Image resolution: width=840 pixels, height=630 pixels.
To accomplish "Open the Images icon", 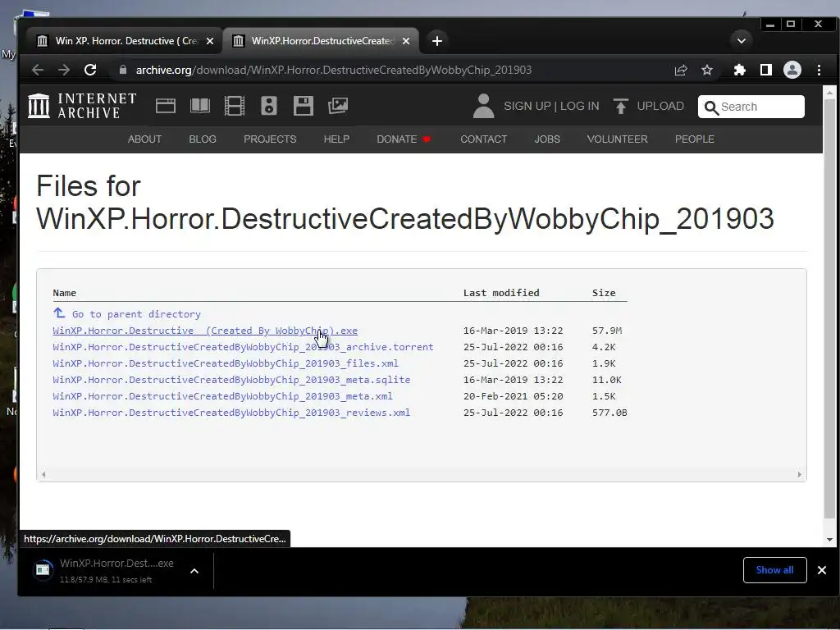I will [338, 106].
